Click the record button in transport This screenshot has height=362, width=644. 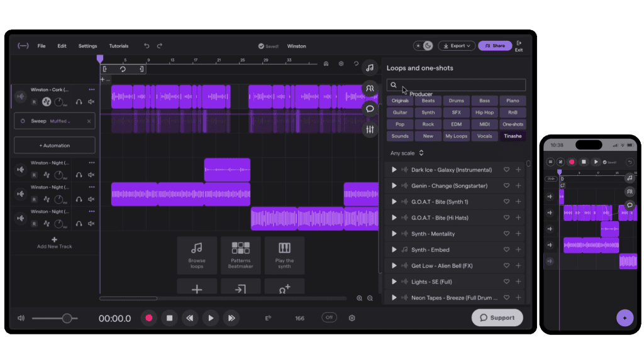click(x=149, y=318)
